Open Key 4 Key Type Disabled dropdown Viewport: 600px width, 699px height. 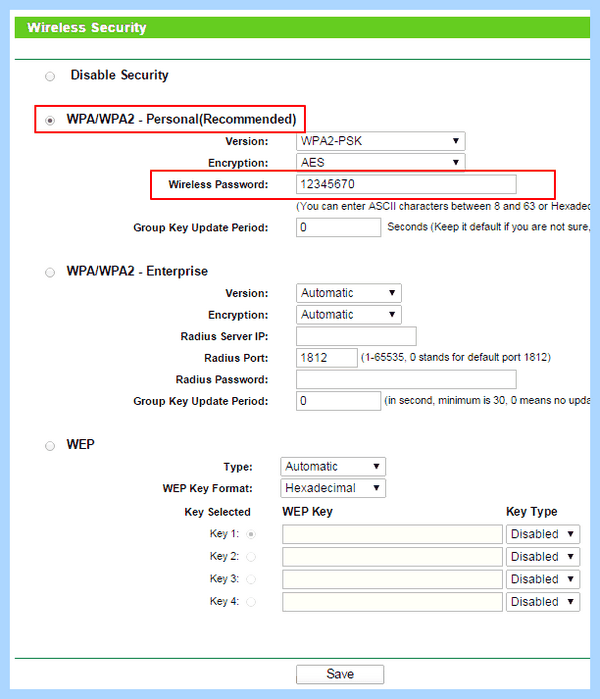[543, 602]
